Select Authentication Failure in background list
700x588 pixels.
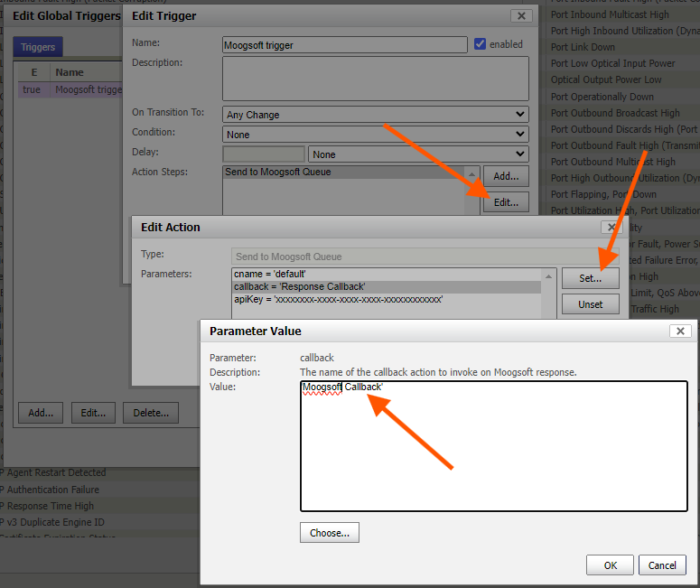[x=50, y=490]
